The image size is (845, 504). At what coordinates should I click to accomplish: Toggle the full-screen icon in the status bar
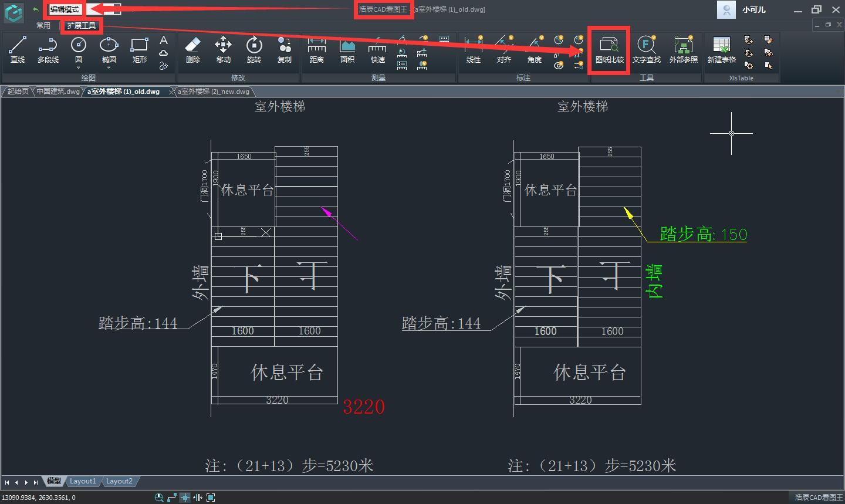[x=211, y=498]
